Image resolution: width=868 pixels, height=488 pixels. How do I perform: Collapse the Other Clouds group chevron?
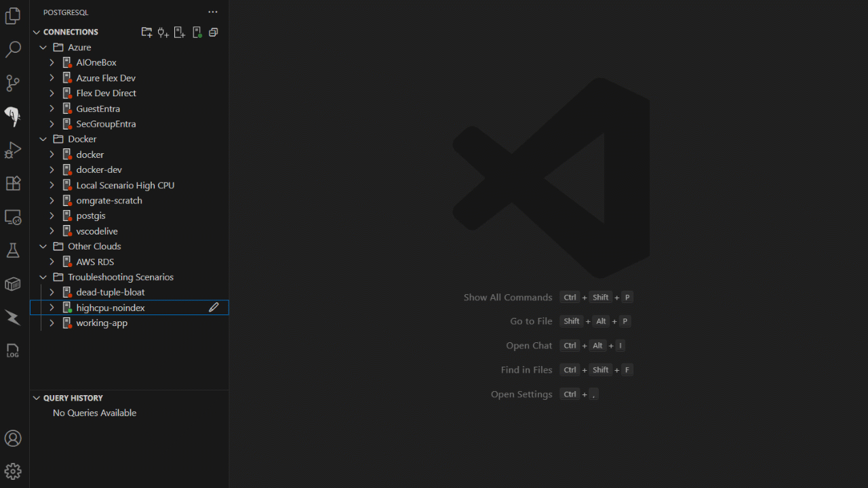(x=43, y=246)
